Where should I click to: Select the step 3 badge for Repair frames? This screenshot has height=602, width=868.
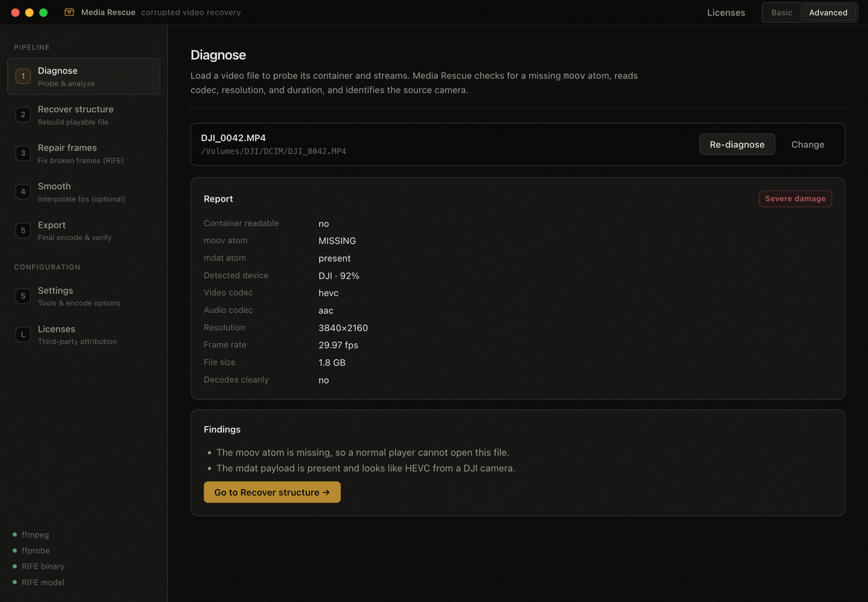tap(23, 153)
